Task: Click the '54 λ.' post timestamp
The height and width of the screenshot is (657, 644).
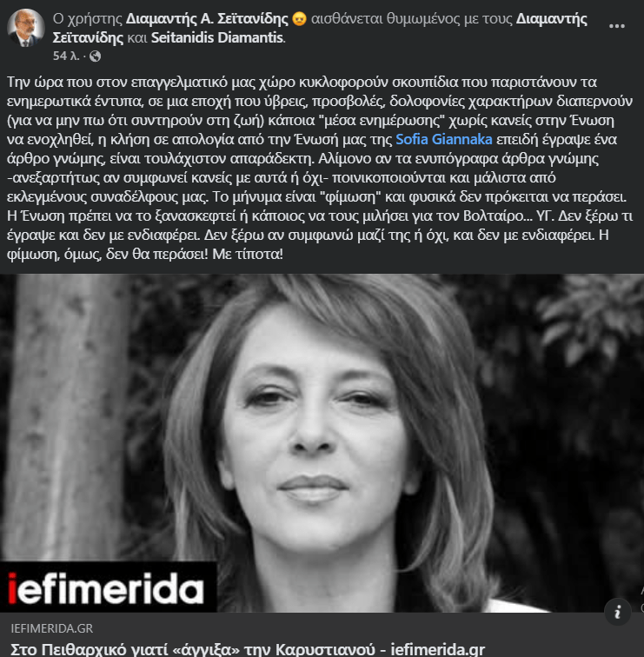Action: click(x=66, y=56)
